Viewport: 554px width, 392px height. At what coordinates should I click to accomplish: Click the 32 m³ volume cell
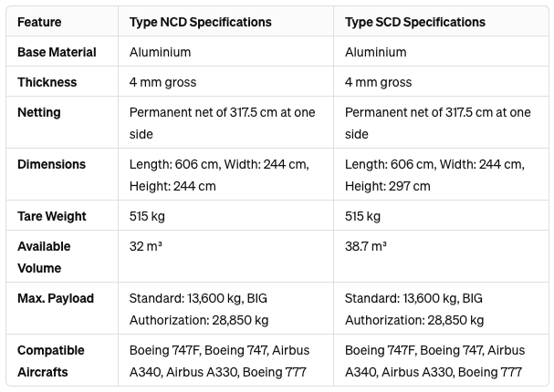pyautogui.click(x=225, y=256)
